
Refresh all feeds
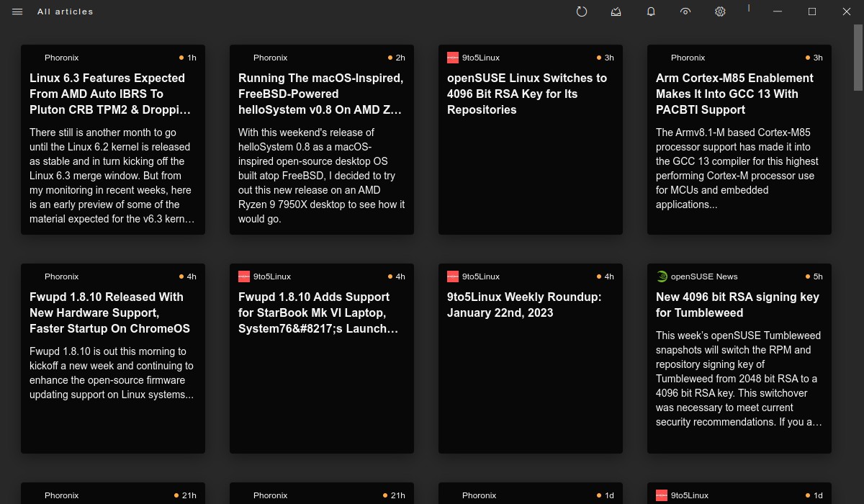tap(582, 12)
